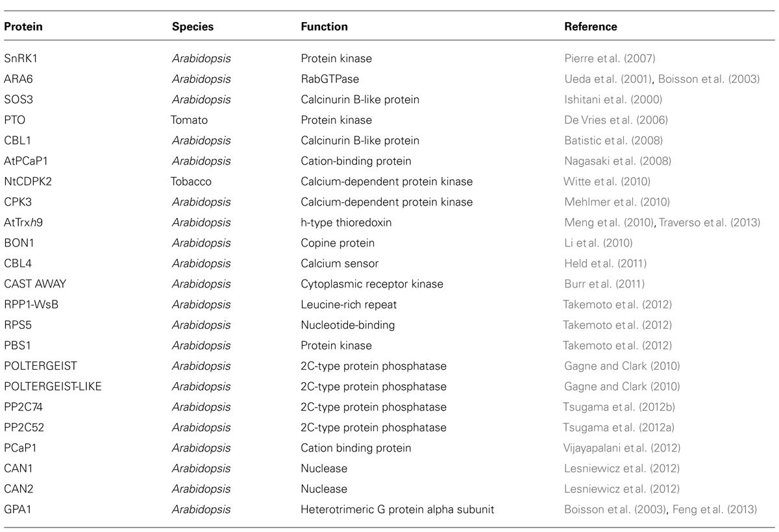The width and height of the screenshot is (779, 532).
Task: Click the Reference column header
Action: pos(591,27)
